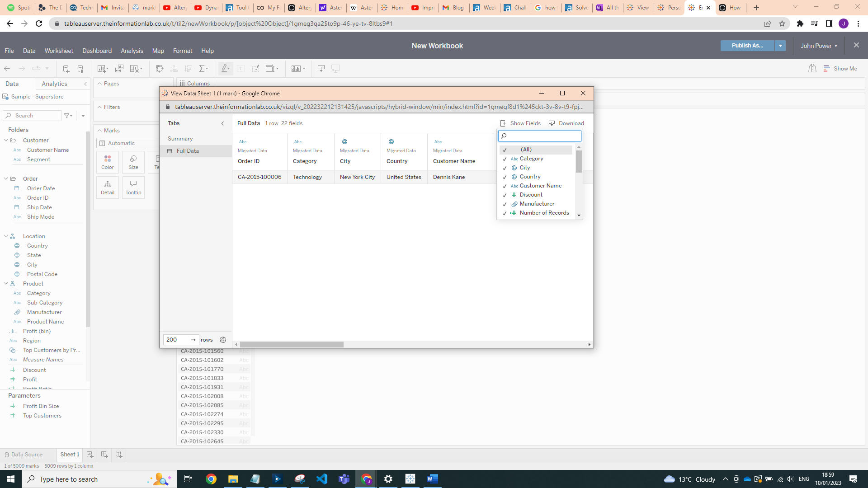
Task: Select the Summary tab in View Data
Action: 195,139
